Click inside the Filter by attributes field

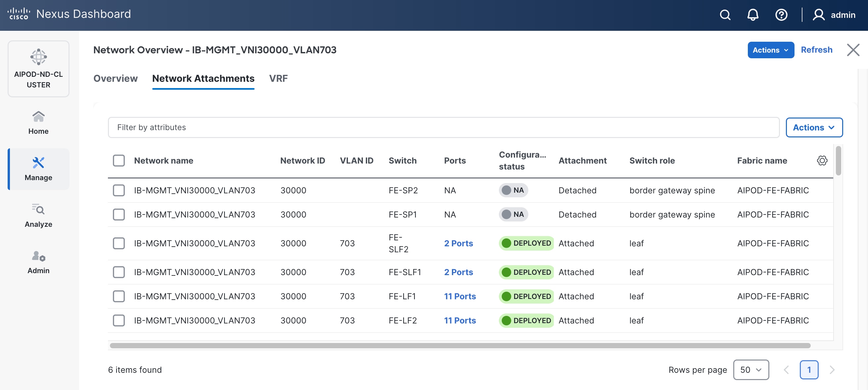[236, 127]
